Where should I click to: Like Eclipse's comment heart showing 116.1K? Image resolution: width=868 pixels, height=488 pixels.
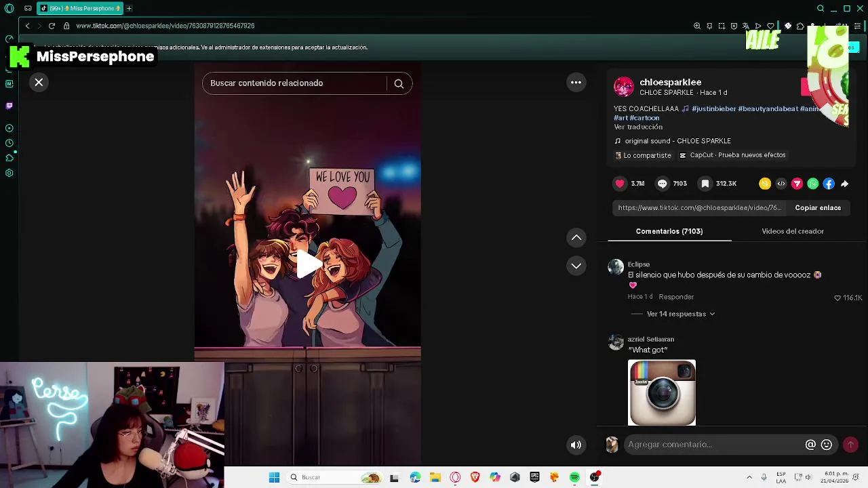(x=837, y=298)
